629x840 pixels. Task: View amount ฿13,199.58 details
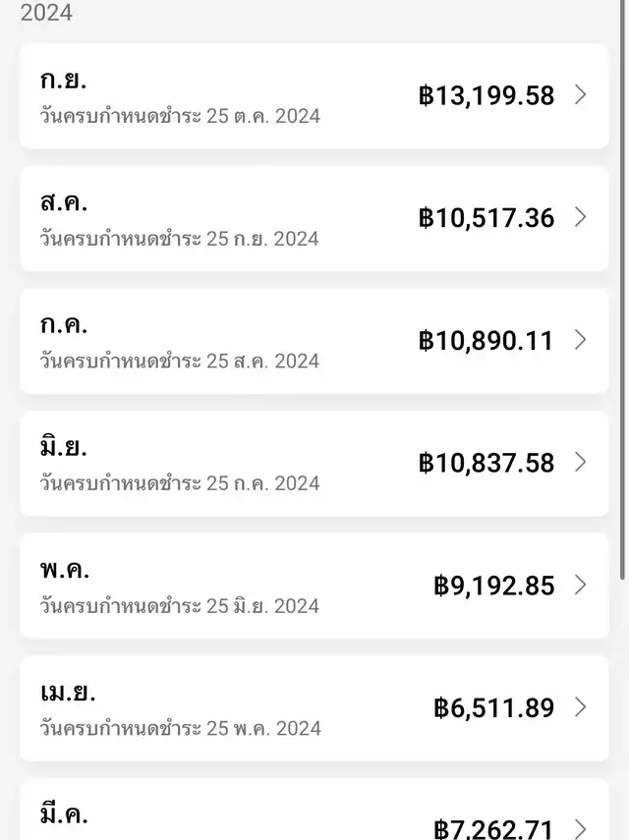486,95
